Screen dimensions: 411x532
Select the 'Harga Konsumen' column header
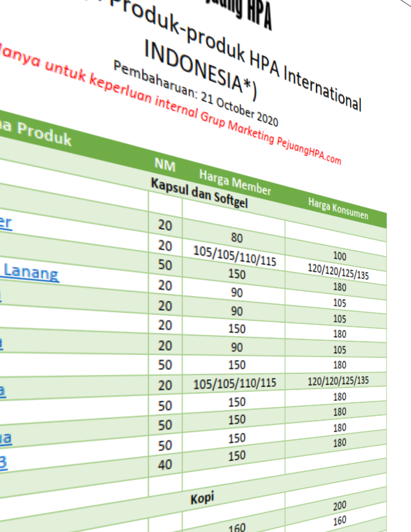(338, 208)
